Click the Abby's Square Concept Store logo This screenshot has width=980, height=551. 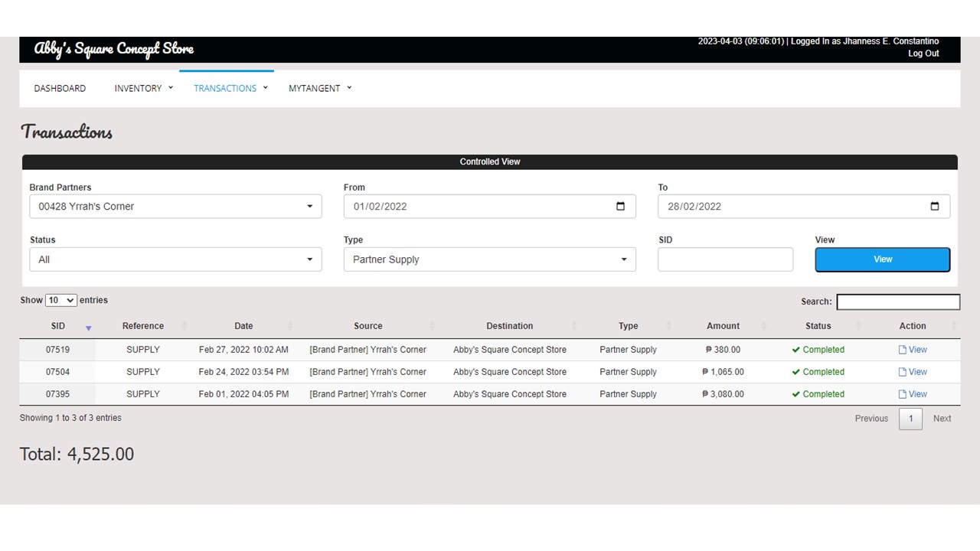point(114,49)
